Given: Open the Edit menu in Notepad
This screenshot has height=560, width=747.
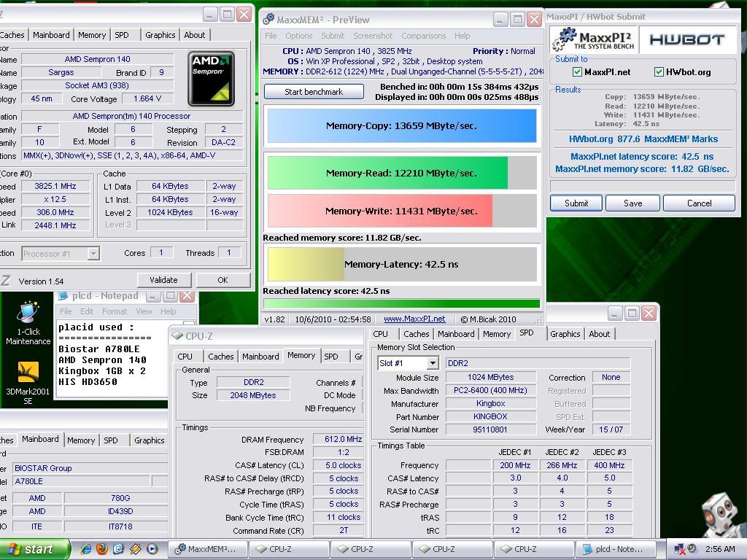Looking at the screenshot, I should tap(87, 311).
